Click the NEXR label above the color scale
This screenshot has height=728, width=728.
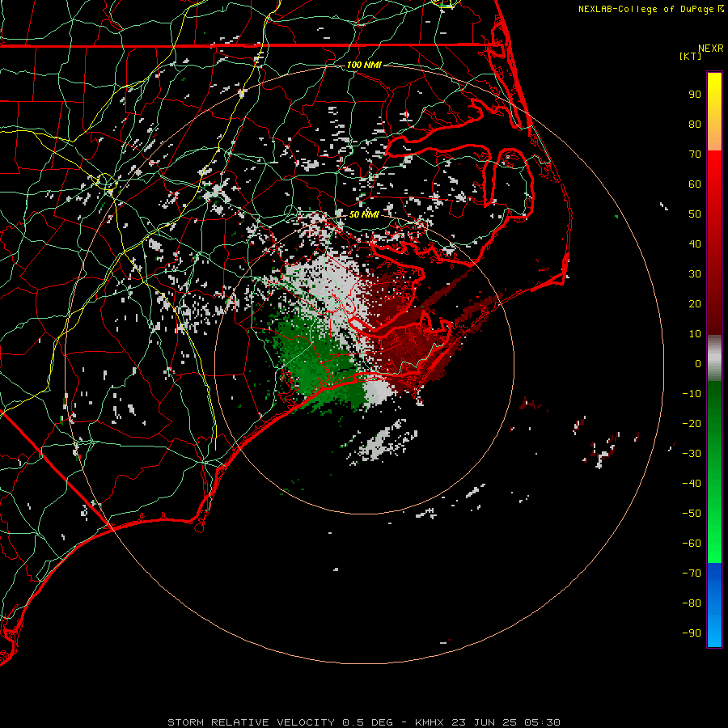pyautogui.click(x=711, y=49)
